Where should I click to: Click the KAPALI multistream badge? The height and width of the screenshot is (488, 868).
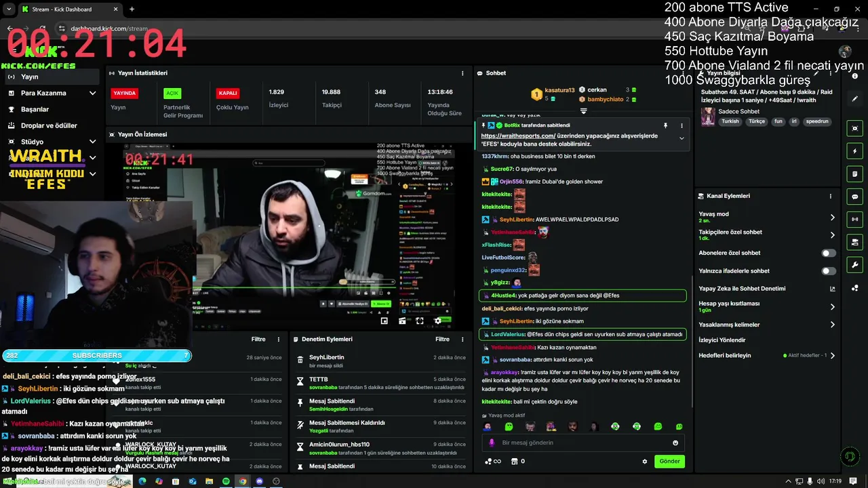(x=227, y=94)
